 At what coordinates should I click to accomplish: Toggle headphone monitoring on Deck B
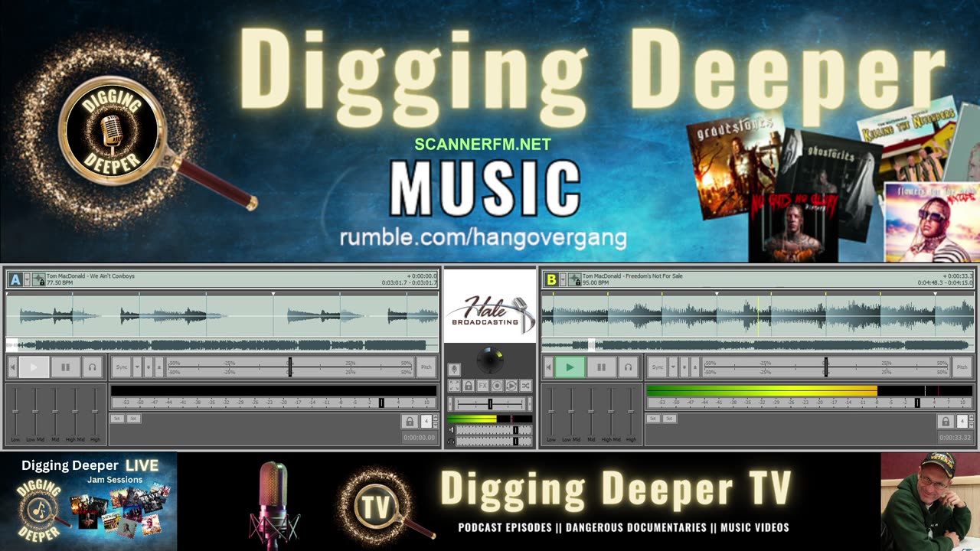(x=628, y=367)
